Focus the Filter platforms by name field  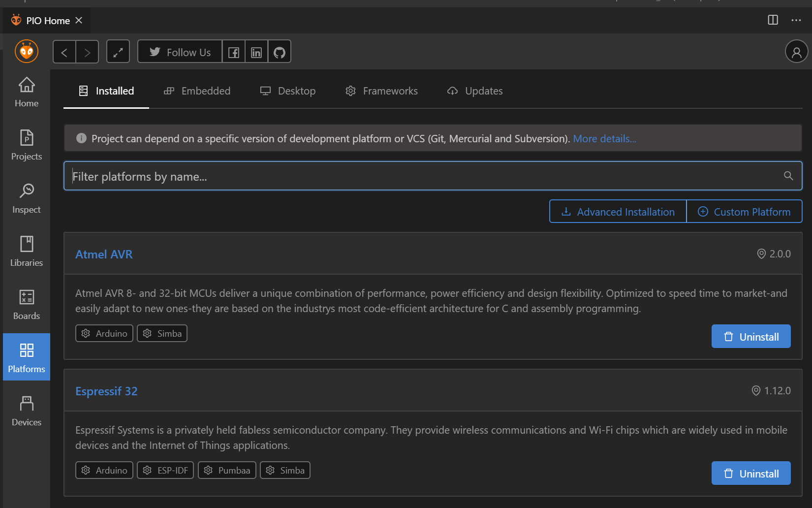click(x=433, y=176)
